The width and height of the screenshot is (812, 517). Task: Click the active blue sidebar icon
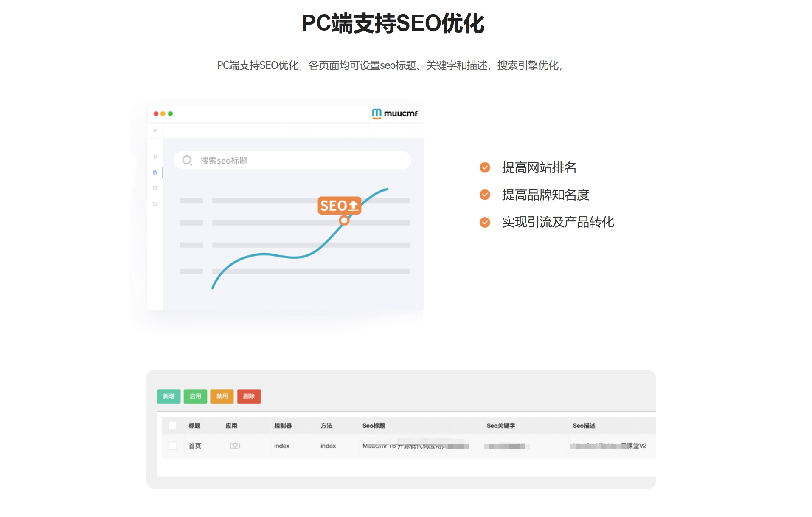pos(155,172)
